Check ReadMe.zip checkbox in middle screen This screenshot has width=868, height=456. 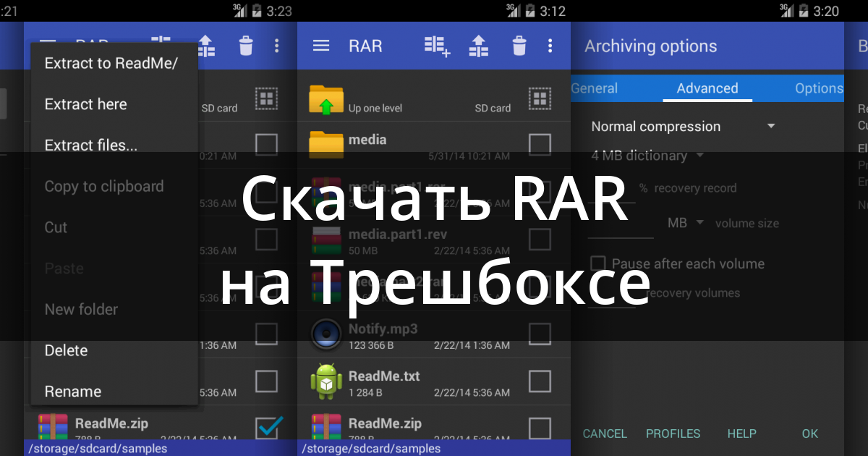point(540,428)
